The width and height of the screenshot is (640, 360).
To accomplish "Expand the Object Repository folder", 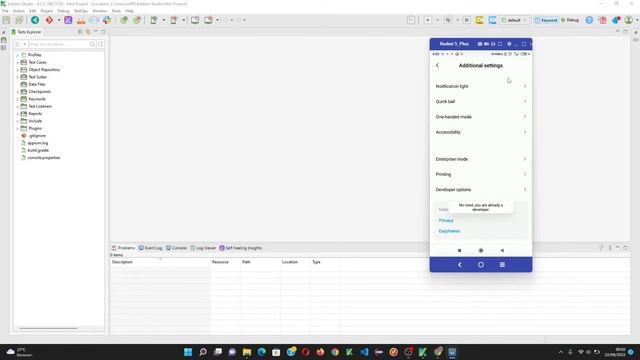I will pyautogui.click(x=18, y=70).
